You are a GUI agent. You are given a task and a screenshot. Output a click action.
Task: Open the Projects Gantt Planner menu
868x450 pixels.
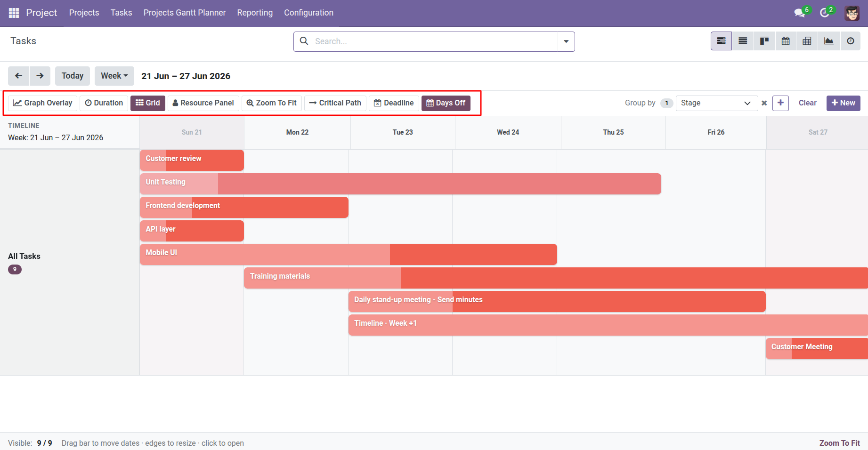tap(185, 13)
